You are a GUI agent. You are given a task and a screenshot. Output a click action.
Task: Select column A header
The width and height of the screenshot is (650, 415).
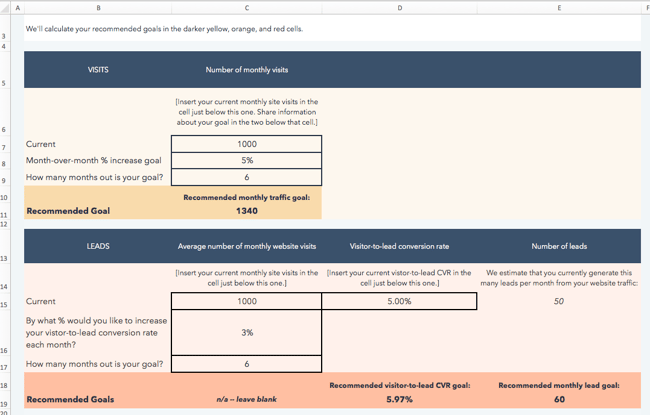[17, 8]
